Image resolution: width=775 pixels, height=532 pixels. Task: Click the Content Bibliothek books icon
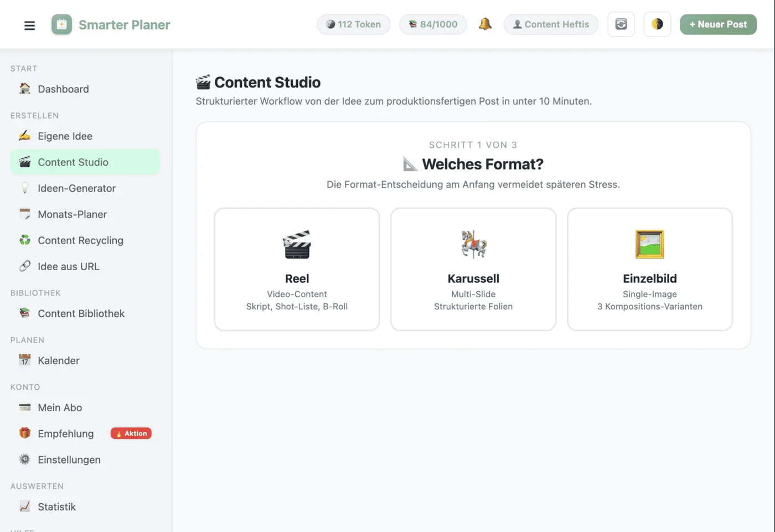coord(25,313)
